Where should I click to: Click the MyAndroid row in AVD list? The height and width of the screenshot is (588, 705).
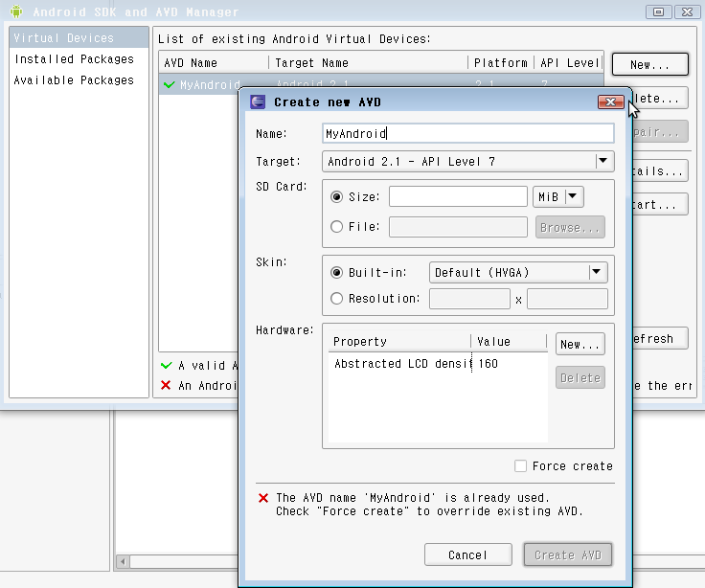tap(199, 84)
